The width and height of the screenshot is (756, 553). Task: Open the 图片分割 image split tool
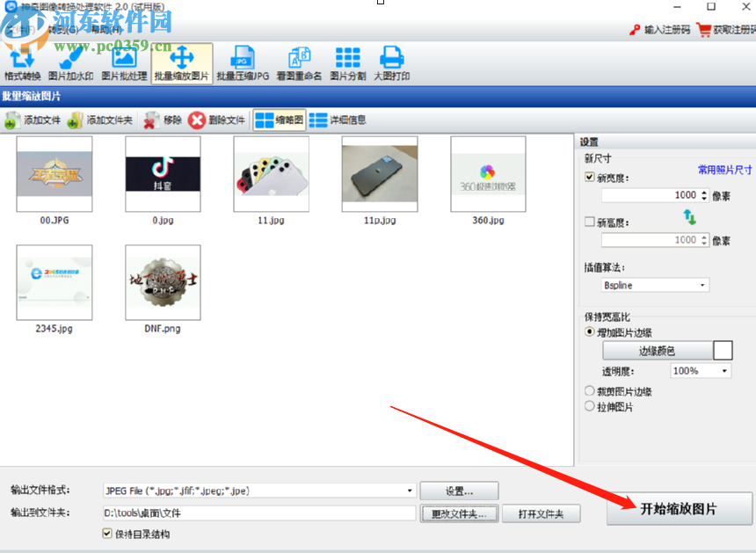347,63
